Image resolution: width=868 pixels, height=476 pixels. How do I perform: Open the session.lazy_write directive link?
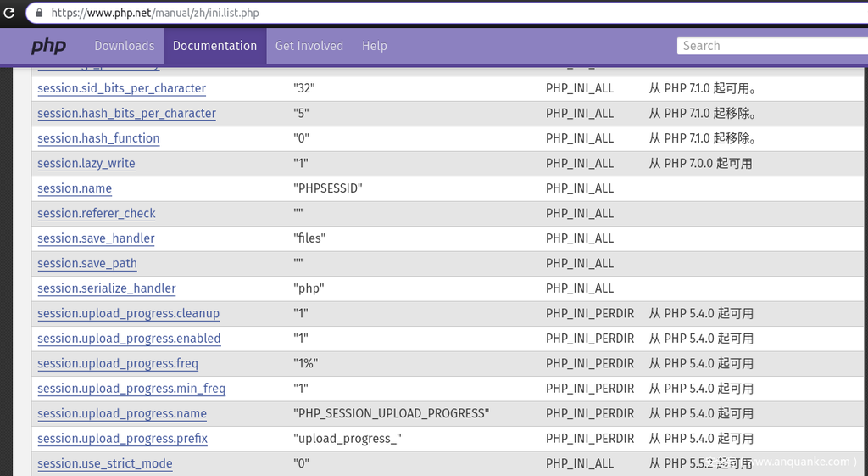[x=86, y=163]
